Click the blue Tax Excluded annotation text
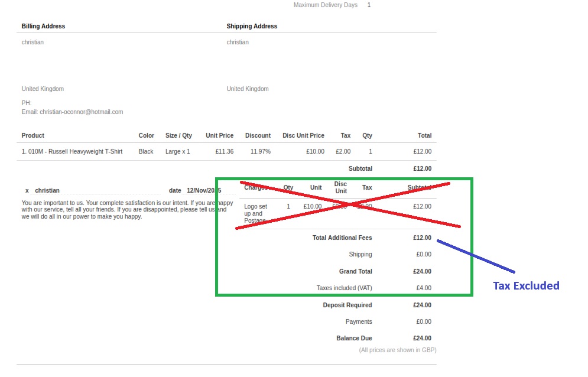588x377 pixels. [525, 286]
